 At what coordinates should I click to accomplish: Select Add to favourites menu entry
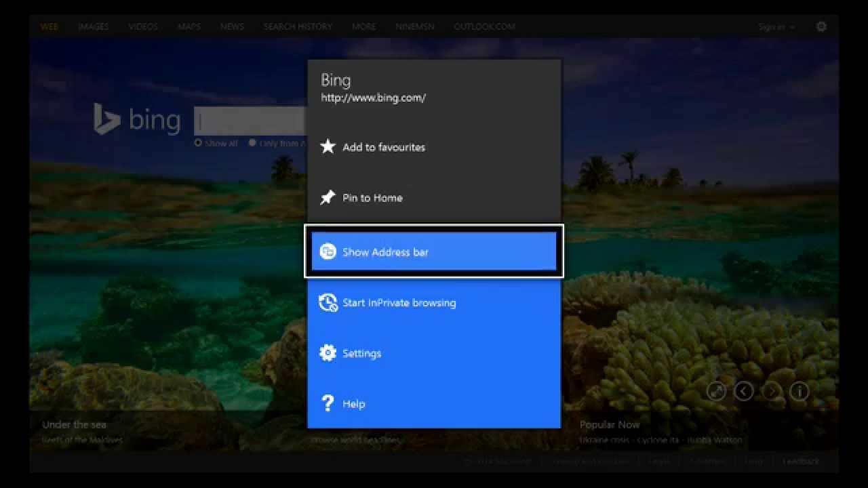tap(434, 147)
